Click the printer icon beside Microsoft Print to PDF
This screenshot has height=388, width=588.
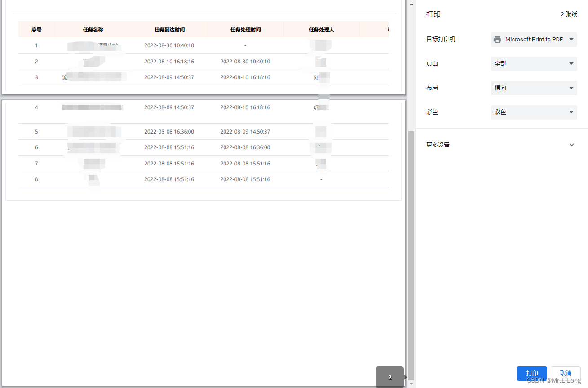point(497,39)
